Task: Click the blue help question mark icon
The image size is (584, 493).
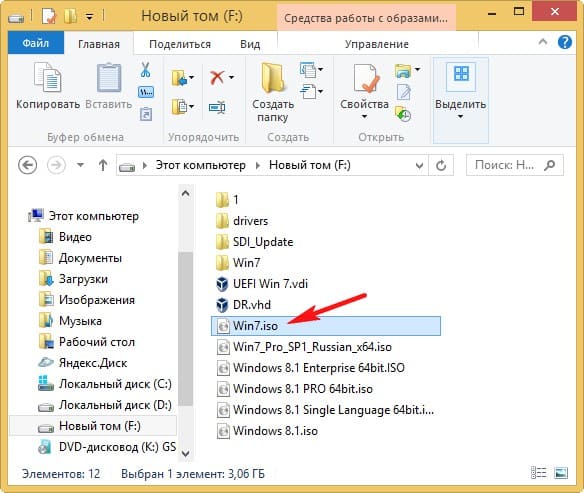Action: tap(565, 42)
